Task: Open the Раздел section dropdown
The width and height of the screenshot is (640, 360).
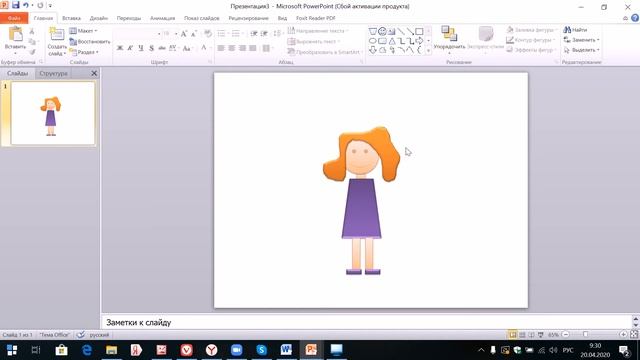Action: 84,52
